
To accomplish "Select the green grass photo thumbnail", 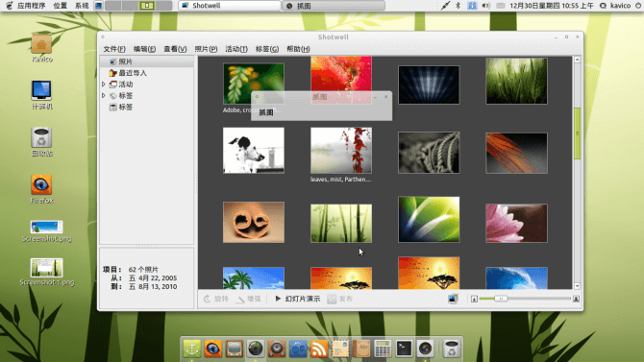I will [x=516, y=81].
